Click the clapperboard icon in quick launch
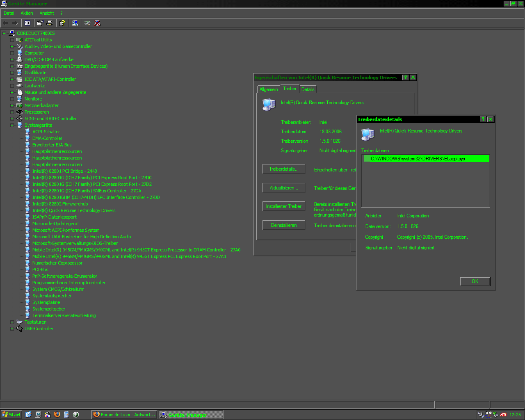The height and width of the screenshot is (420, 525). (x=48, y=415)
